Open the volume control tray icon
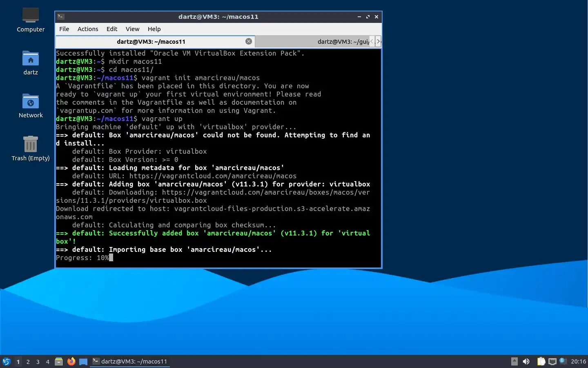The width and height of the screenshot is (588, 368). tap(526, 361)
